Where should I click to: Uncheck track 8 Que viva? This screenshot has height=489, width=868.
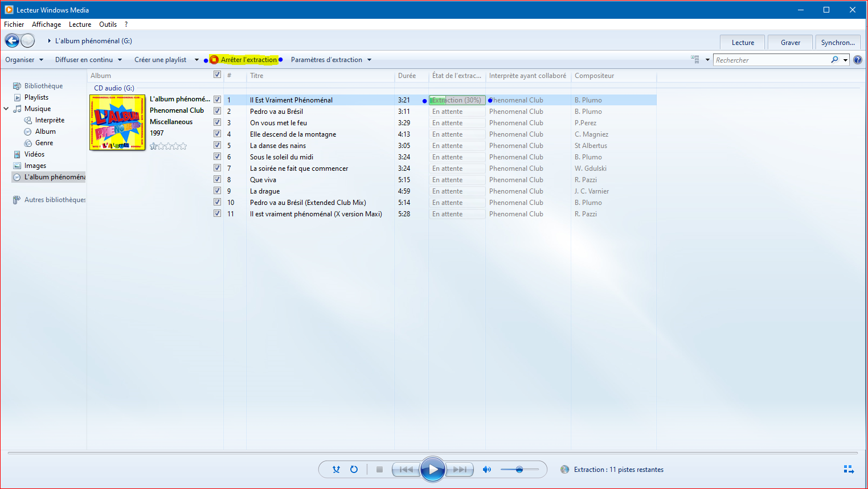[217, 179]
